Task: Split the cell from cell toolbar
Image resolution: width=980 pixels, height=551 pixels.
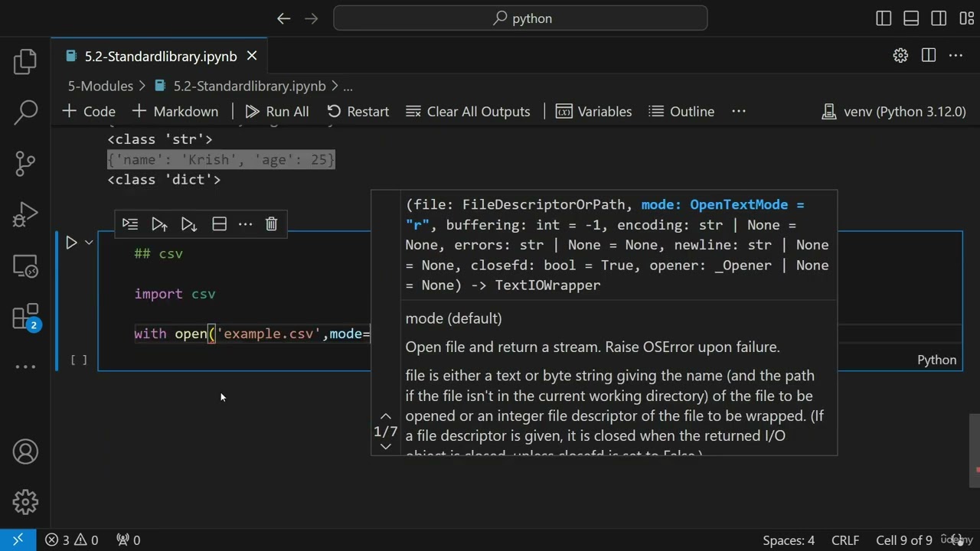Action: (219, 223)
